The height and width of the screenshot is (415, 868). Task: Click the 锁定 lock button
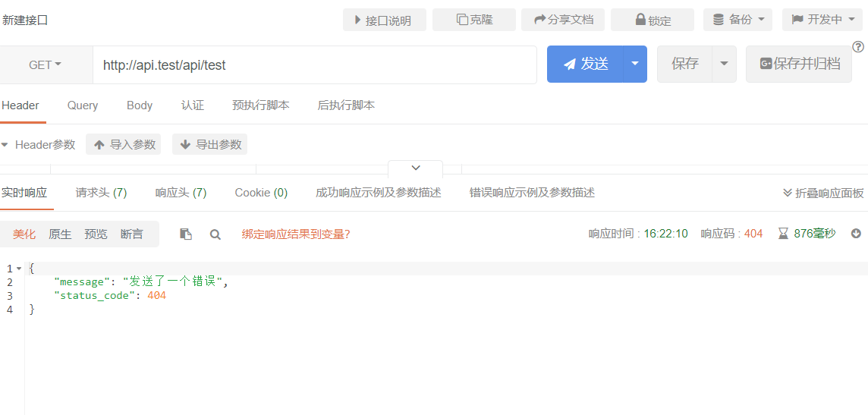point(652,20)
